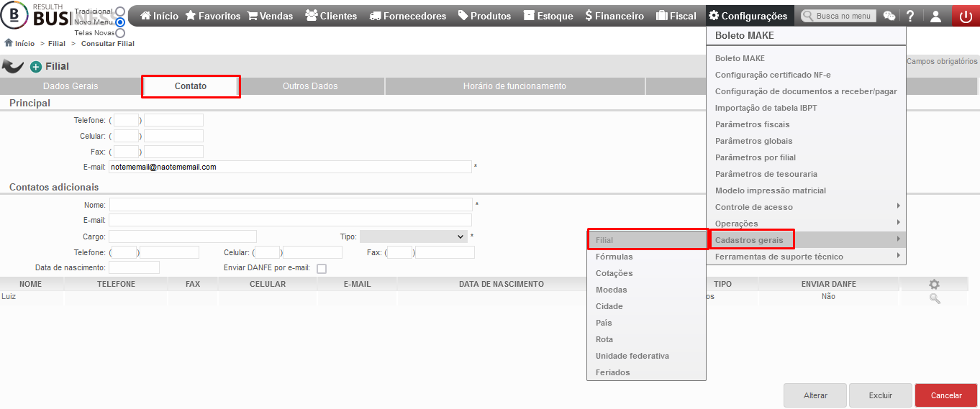Open the Tipo dropdown
This screenshot has height=409, width=980.
coord(413,236)
